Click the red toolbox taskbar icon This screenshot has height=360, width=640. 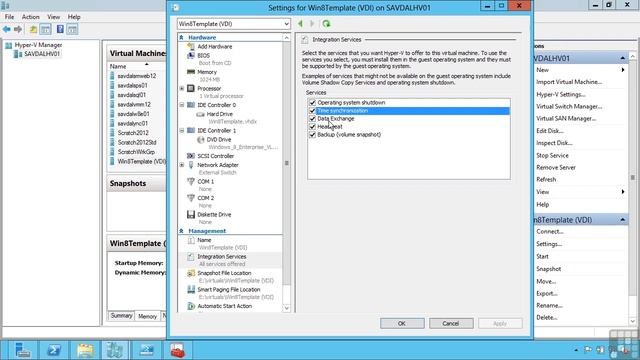coord(177,351)
